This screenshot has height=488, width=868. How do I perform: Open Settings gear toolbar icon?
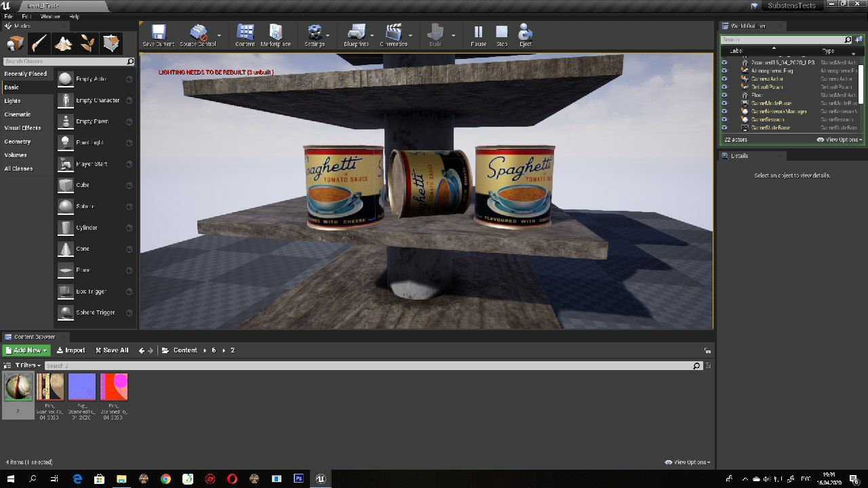pos(314,35)
